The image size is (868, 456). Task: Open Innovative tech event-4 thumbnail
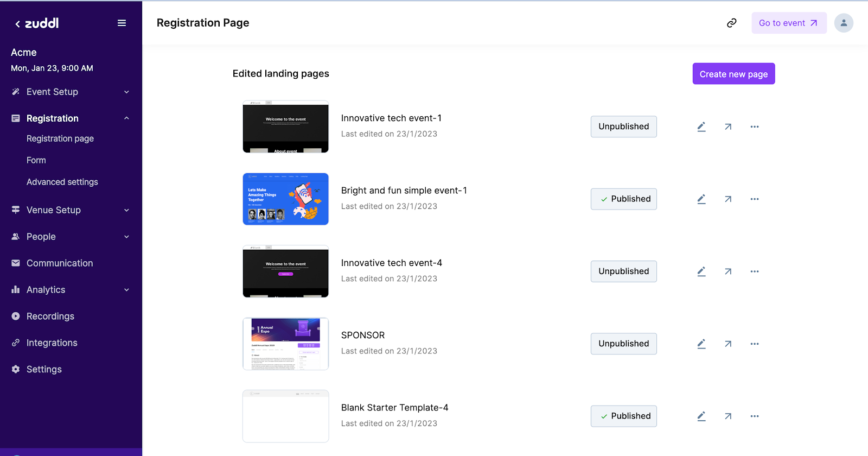[x=286, y=271]
